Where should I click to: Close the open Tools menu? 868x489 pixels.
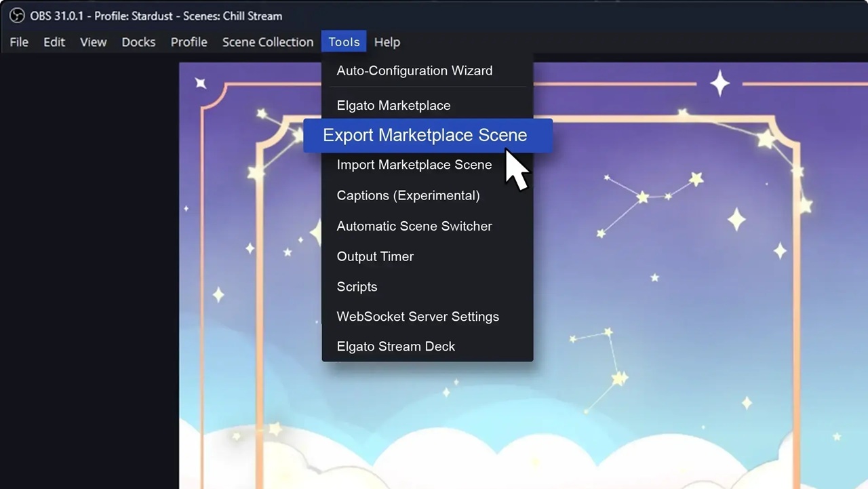(344, 42)
